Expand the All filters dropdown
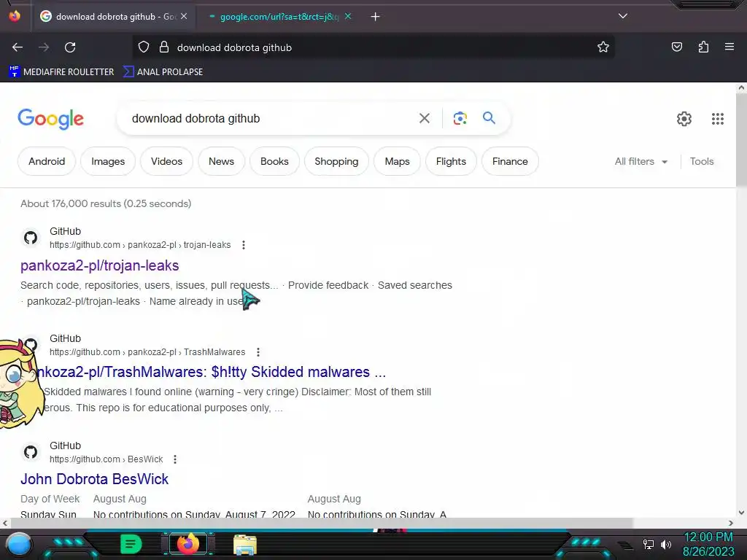The width and height of the screenshot is (747, 560). pos(640,161)
